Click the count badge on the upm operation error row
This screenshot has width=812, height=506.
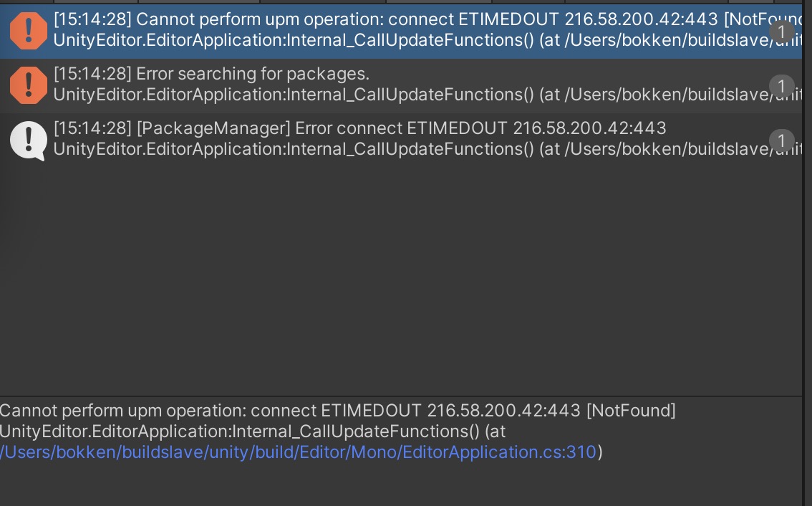[x=781, y=32]
